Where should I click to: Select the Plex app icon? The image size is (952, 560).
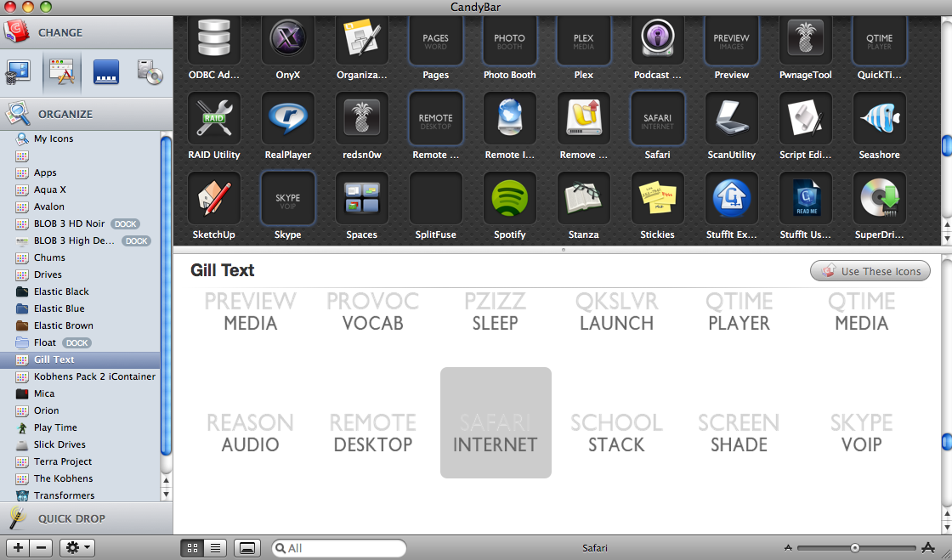tap(583, 38)
